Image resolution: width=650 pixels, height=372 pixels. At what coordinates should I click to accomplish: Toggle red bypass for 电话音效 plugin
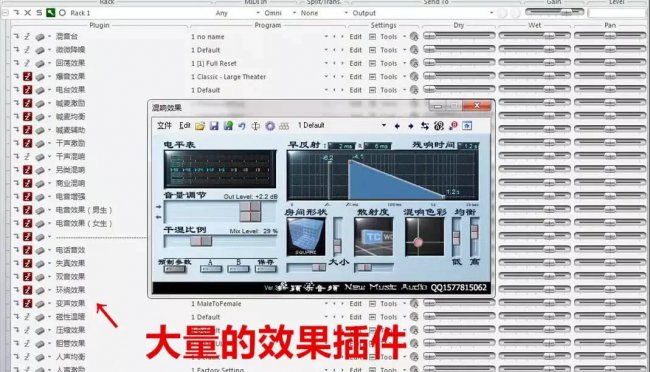[x=27, y=250]
